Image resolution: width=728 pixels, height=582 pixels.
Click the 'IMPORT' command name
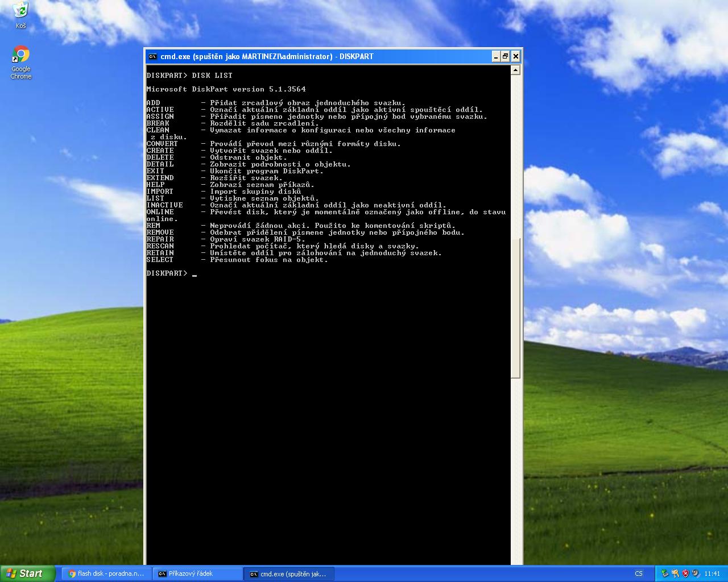tap(160, 192)
